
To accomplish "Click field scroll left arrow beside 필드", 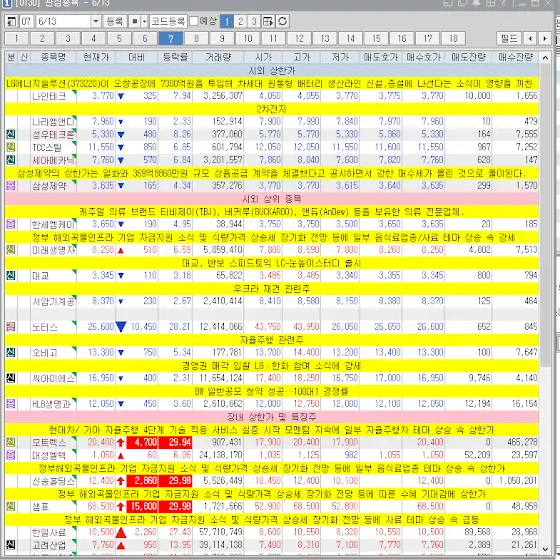I will 530,39.
